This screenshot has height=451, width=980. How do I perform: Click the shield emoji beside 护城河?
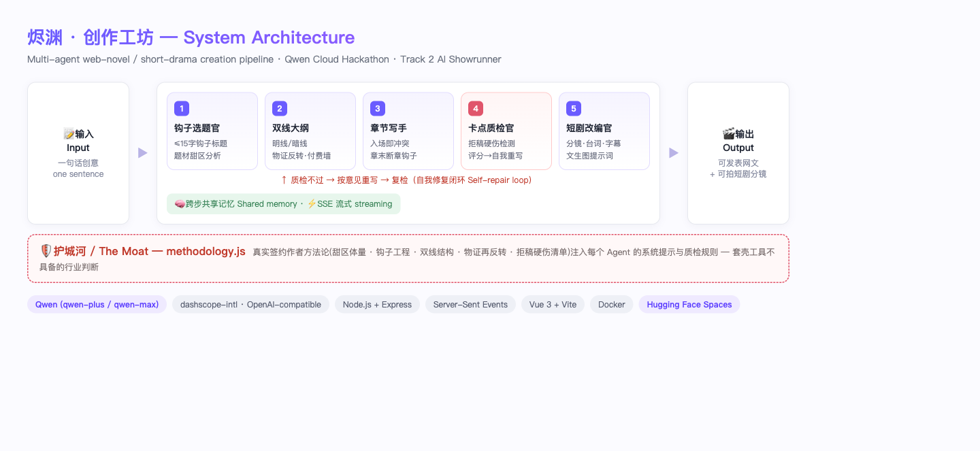pos(46,251)
